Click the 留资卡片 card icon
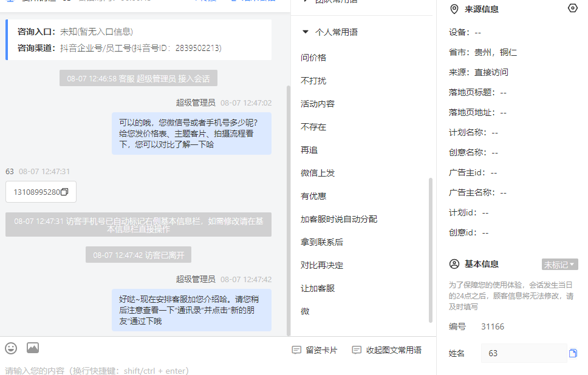Screen dimensions: 588x375 [296, 350]
